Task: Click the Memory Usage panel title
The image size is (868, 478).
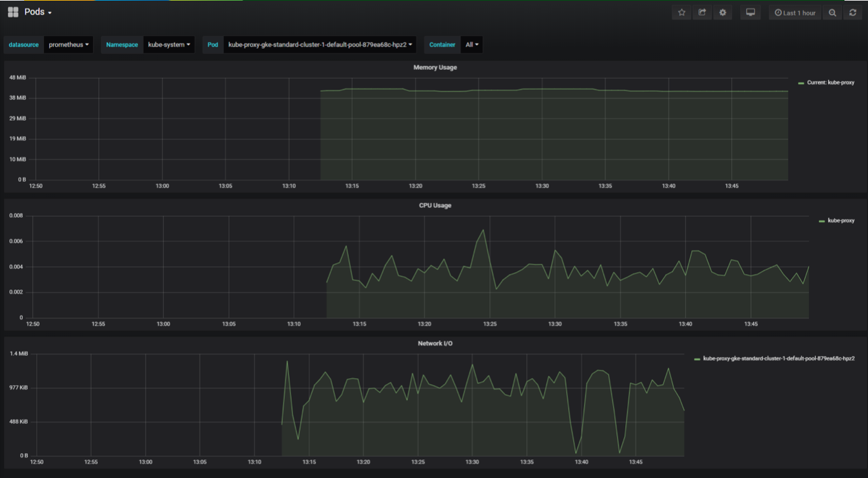Action: 435,67
